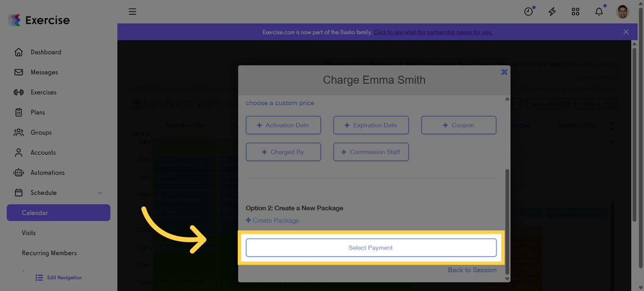The width and height of the screenshot is (644, 291).
Task: Collapse the Schedule section chevron
Action: (99, 193)
